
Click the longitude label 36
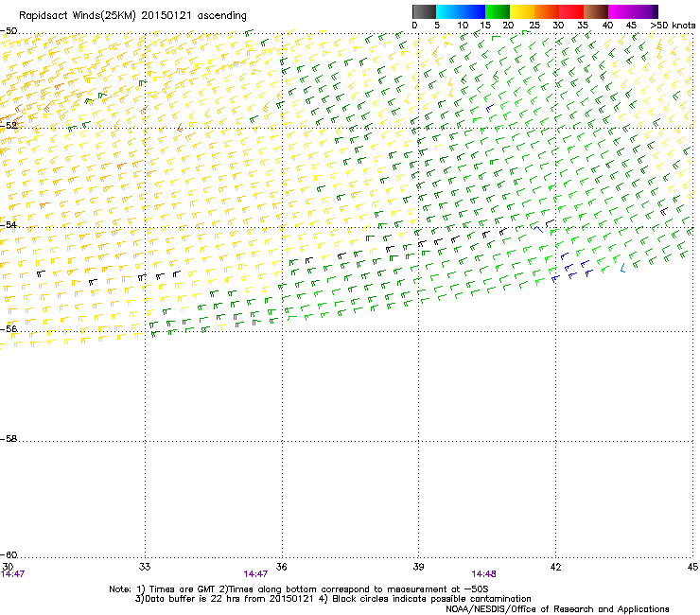[281, 567]
